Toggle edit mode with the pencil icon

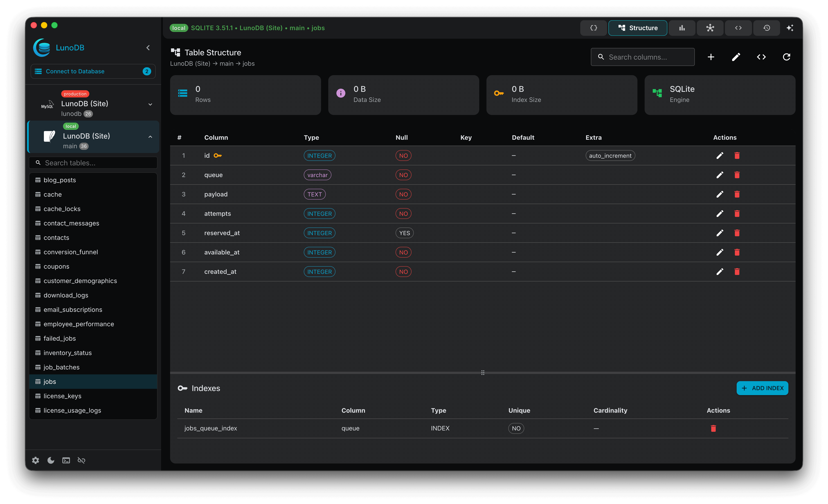click(x=736, y=57)
